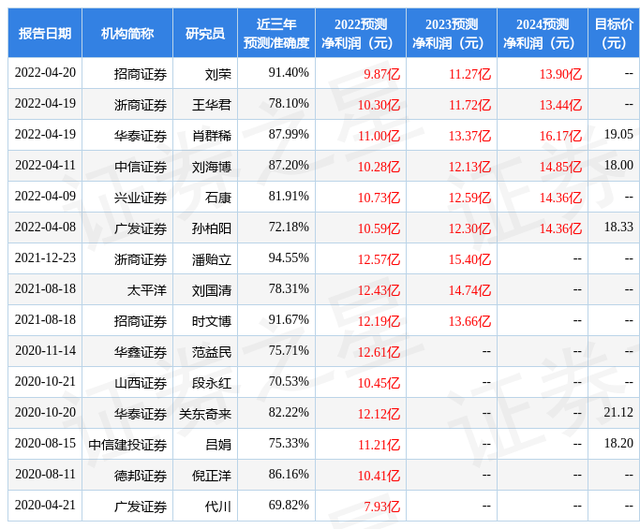Click target price 18.20
This screenshot has height=529, width=640.
point(619,443)
